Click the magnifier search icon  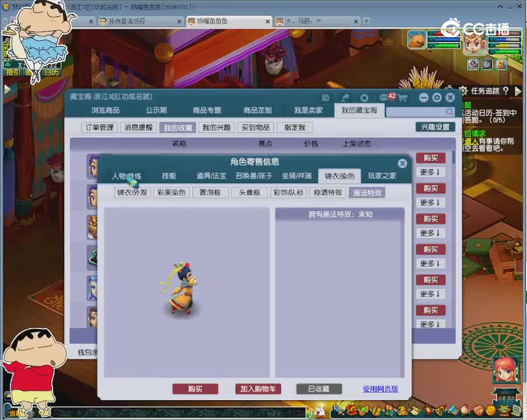click(x=449, y=111)
